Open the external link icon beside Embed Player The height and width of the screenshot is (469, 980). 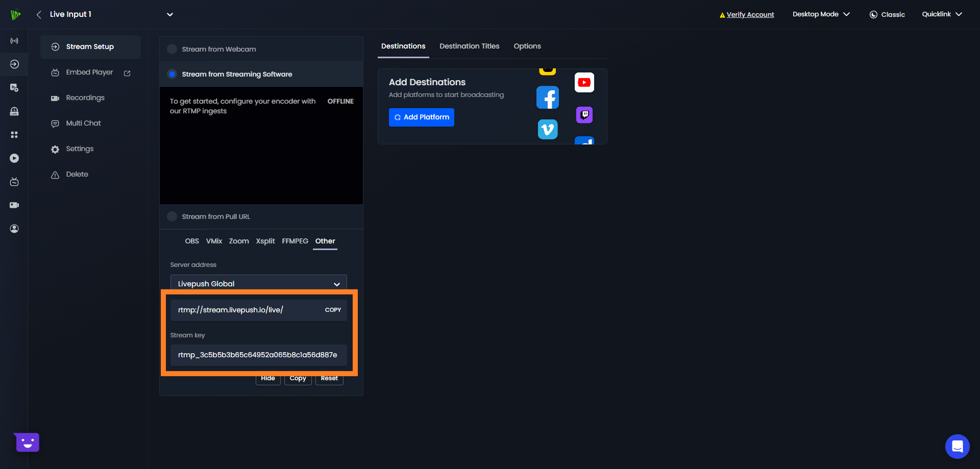point(127,73)
